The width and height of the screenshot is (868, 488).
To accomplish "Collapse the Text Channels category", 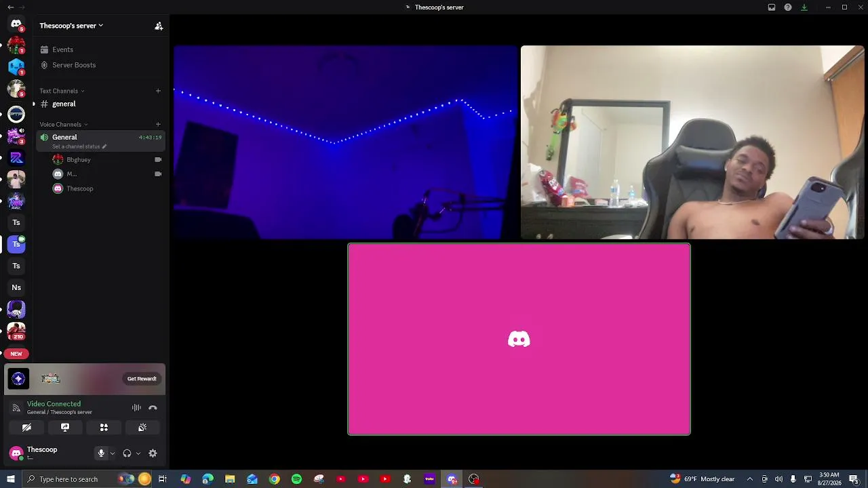I will [62, 91].
